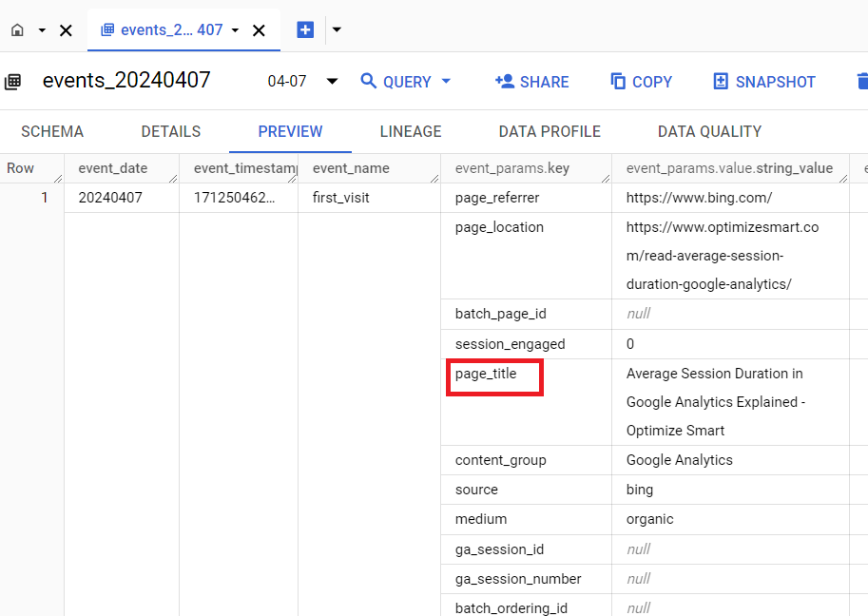
Task: Switch to the Schema tab
Action: coord(52,131)
